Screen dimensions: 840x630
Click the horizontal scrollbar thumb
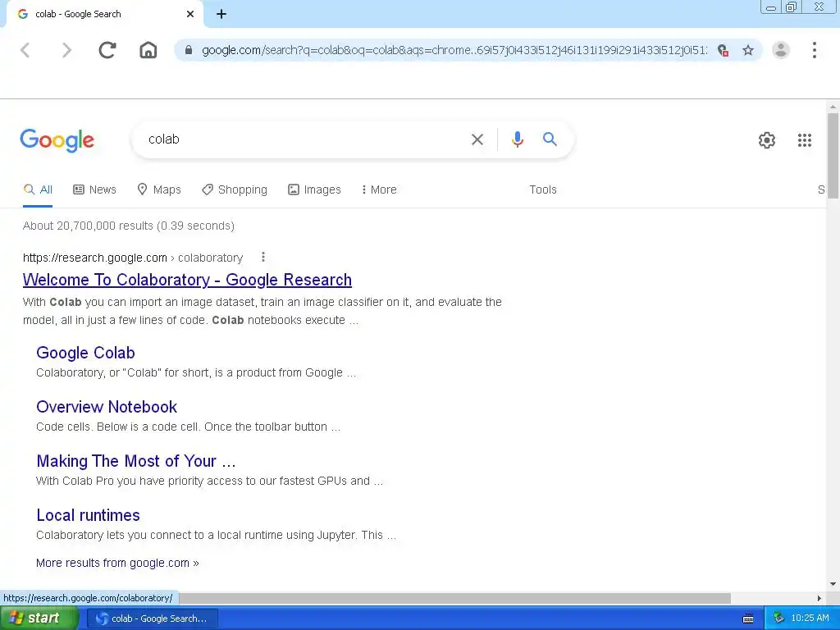click(x=454, y=598)
